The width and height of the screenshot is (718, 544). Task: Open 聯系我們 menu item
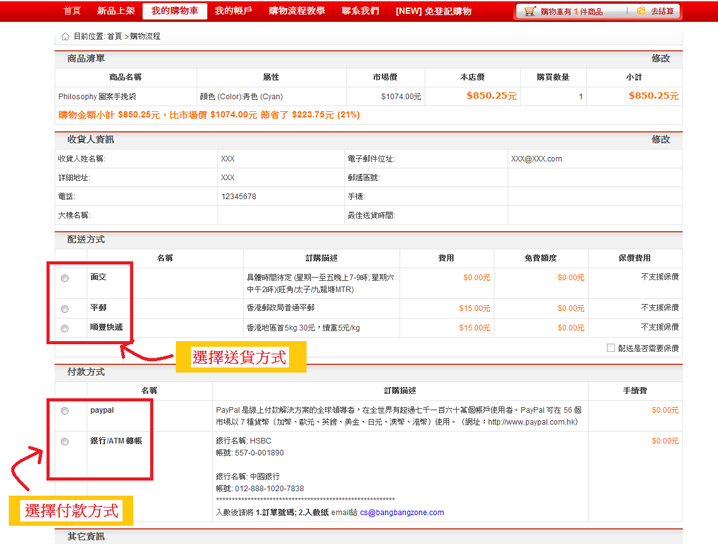[360, 11]
